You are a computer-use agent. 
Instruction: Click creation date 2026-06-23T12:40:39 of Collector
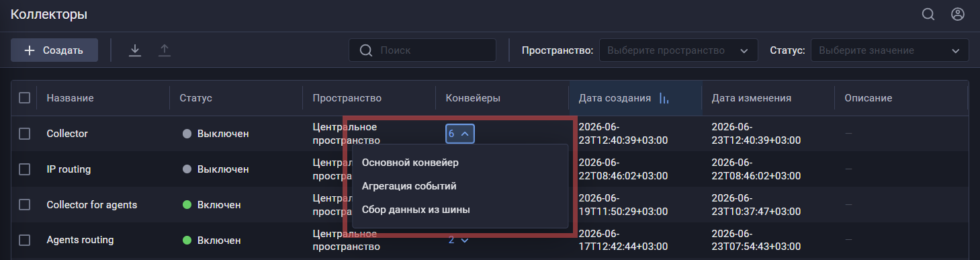coord(623,134)
